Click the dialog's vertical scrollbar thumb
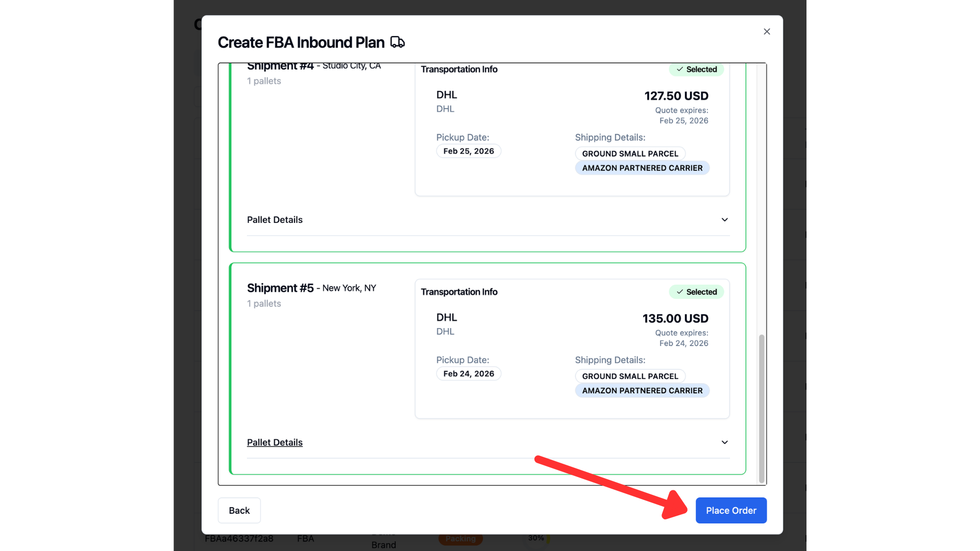This screenshot has height=551, width=980. [x=762, y=408]
